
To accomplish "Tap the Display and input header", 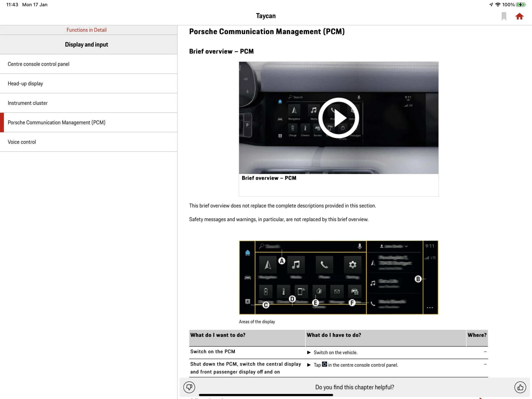I will [x=89, y=45].
